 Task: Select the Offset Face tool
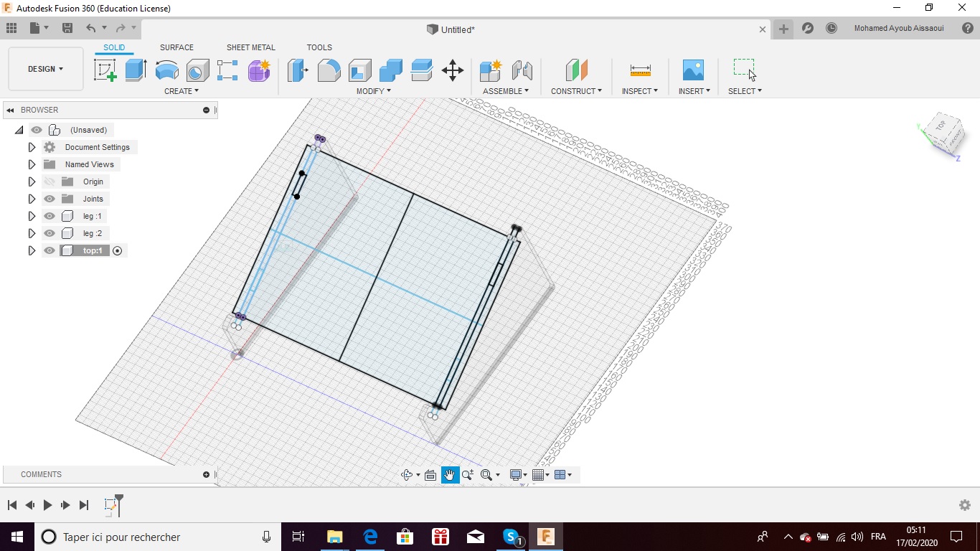pyautogui.click(x=421, y=70)
